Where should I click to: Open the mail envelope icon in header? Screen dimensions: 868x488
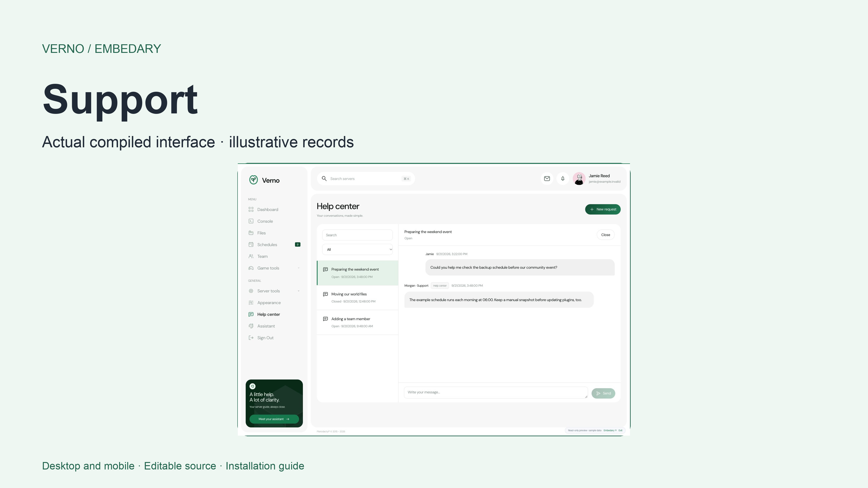[x=547, y=178]
